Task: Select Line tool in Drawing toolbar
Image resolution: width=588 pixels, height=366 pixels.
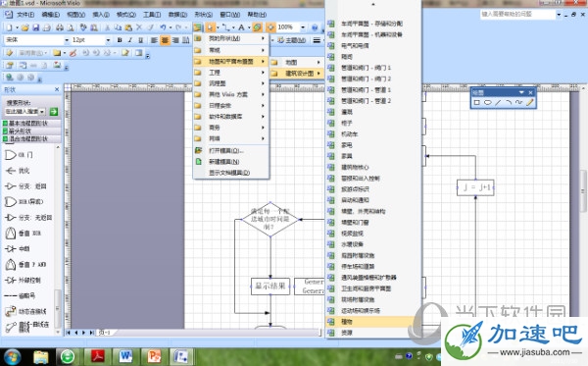Action: tap(498, 102)
